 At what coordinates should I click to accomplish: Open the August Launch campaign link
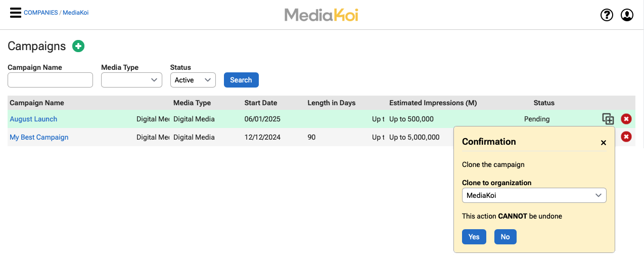click(33, 119)
